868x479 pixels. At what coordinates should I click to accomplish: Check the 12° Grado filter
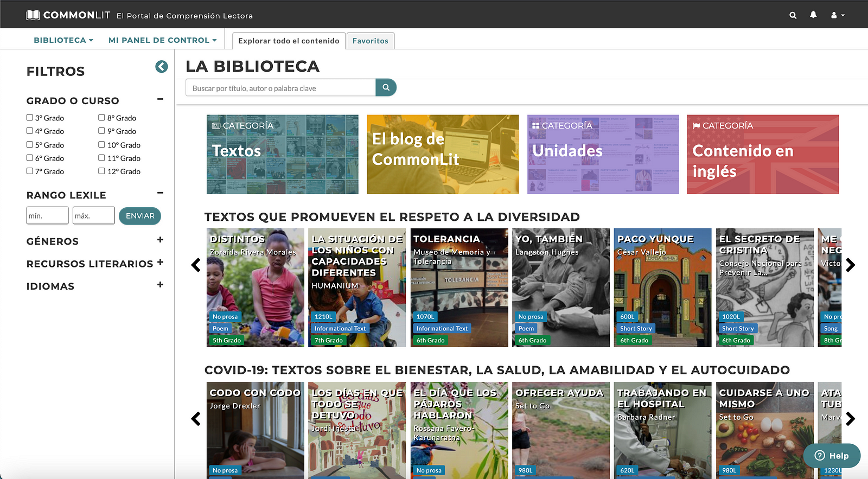pos(101,171)
